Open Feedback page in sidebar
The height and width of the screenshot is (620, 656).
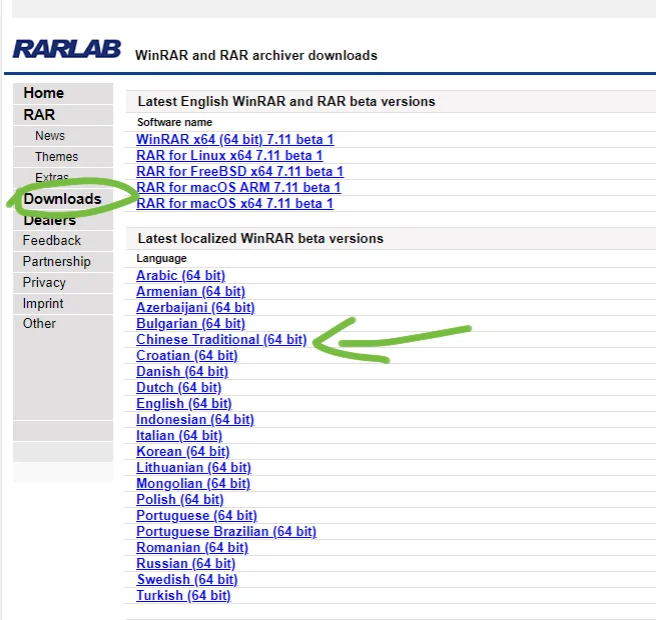51,241
